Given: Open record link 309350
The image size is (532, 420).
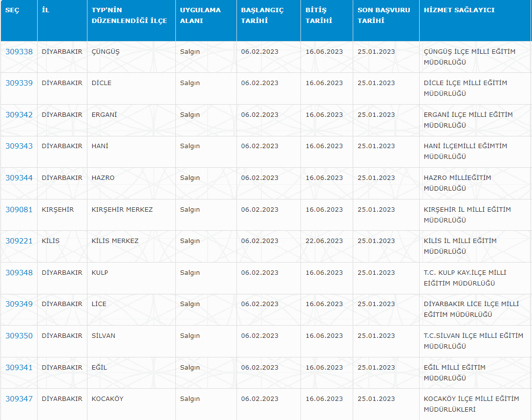Looking at the screenshot, I should coord(19,336).
